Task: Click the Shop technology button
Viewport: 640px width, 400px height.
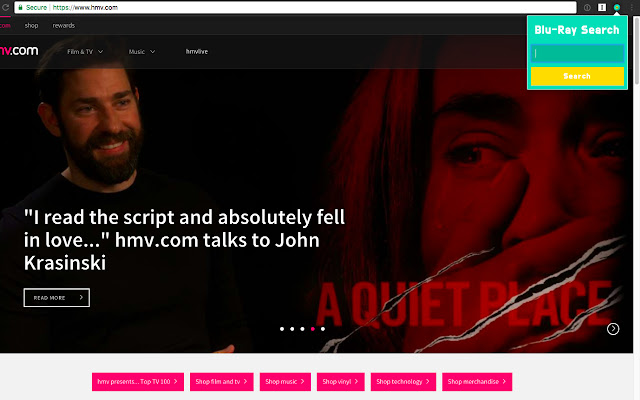Action: tap(403, 382)
